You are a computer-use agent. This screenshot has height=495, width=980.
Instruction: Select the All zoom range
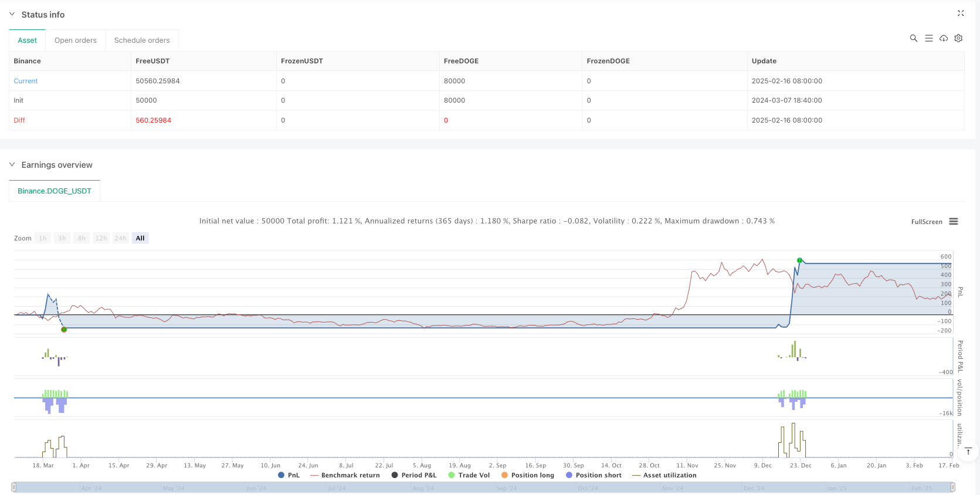coord(140,238)
